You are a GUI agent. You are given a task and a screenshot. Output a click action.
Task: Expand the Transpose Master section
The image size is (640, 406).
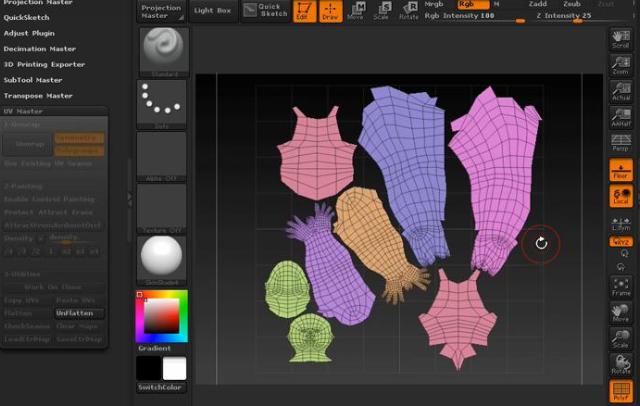[38, 95]
